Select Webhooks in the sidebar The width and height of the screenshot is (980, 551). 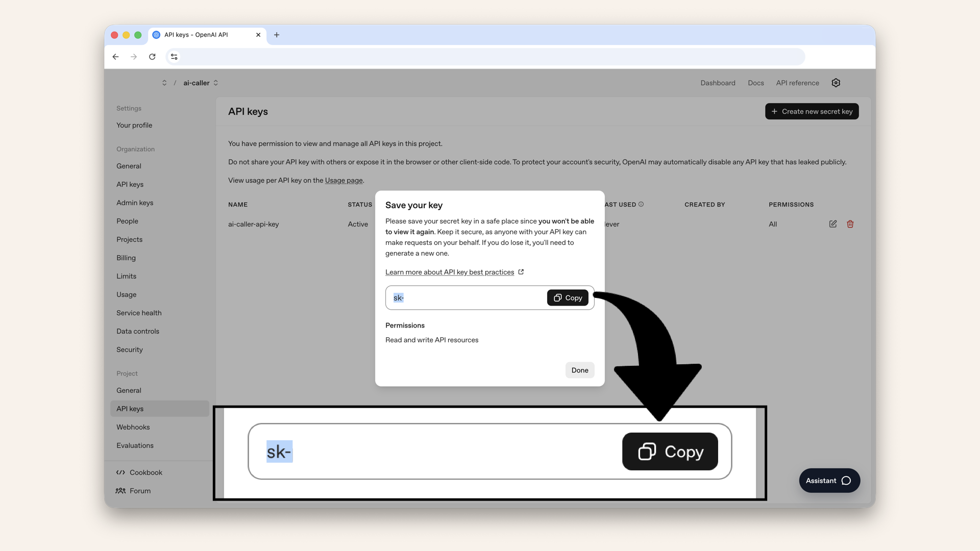(133, 427)
